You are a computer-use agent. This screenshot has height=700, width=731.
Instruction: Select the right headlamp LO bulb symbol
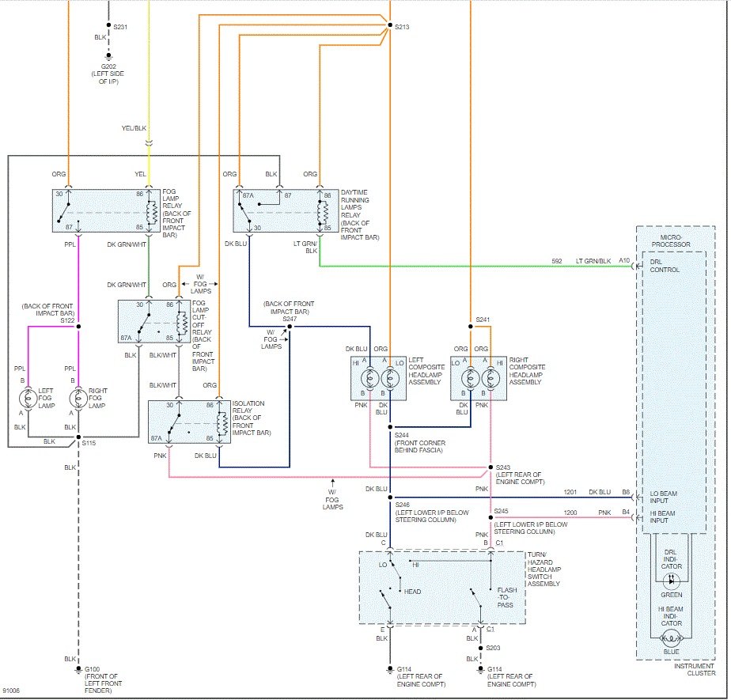coord(471,378)
